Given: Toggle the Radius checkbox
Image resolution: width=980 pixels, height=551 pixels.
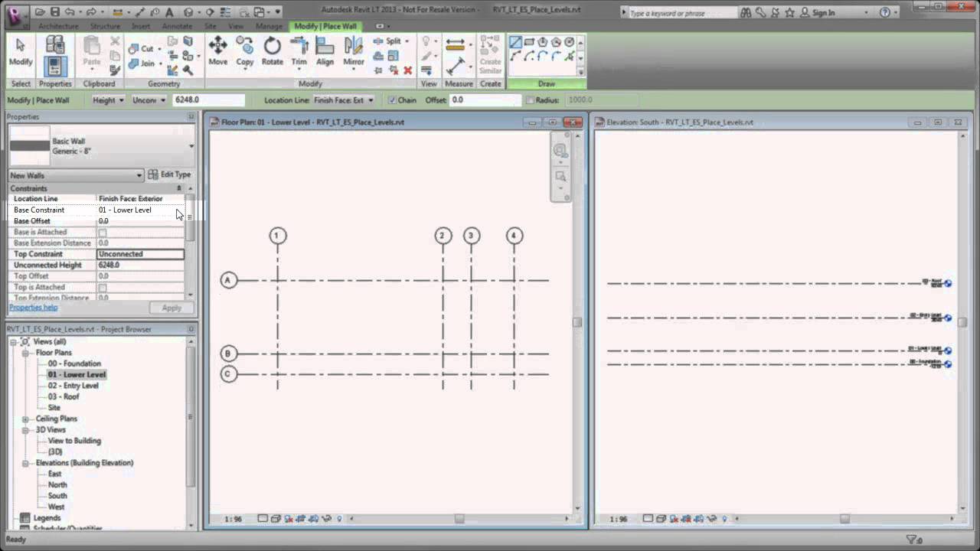Looking at the screenshot, I should 530,100.
